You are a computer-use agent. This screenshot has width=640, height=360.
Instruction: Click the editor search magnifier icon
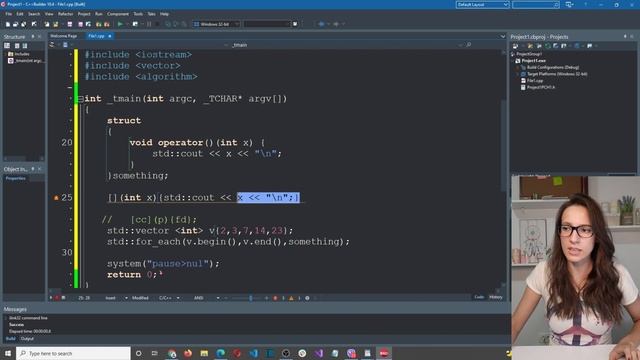coord(469,45)
